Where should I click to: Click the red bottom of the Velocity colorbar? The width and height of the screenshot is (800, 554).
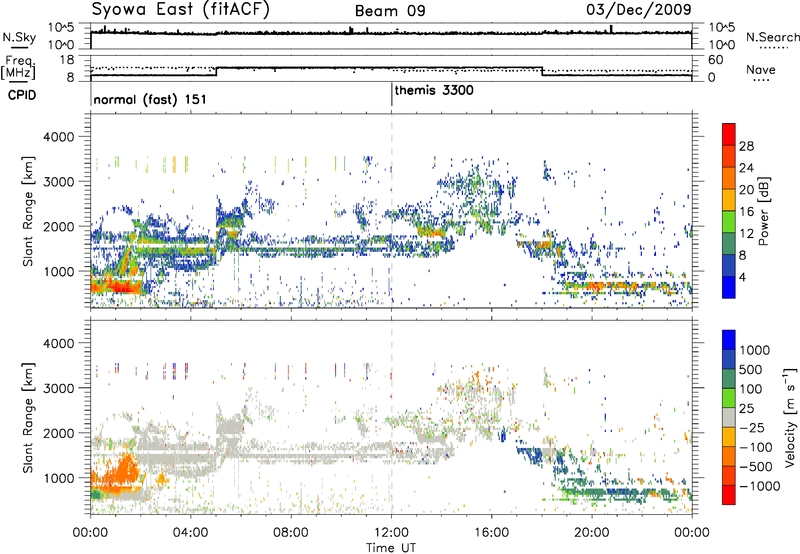[729, 495]
